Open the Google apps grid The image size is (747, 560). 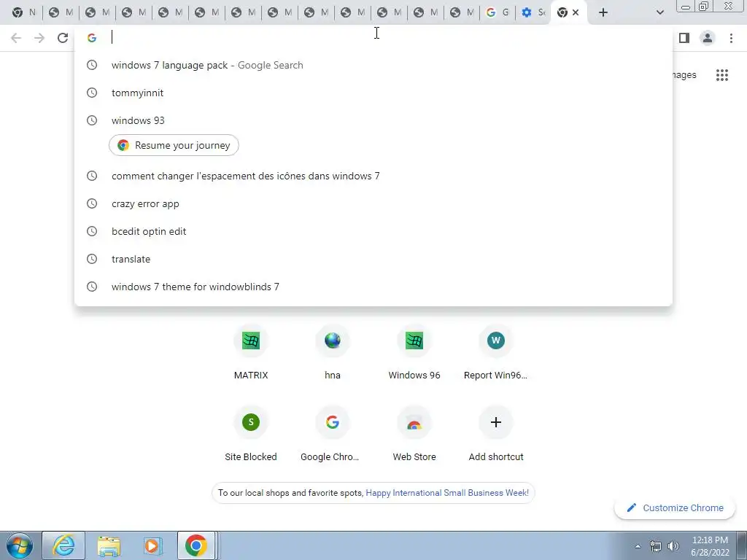tap(721, 75)
